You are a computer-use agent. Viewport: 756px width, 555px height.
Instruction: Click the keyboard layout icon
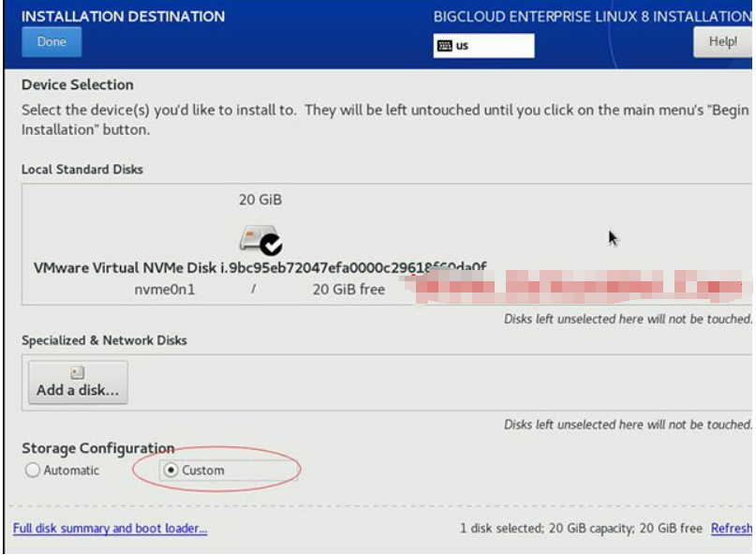coord(445,46)
